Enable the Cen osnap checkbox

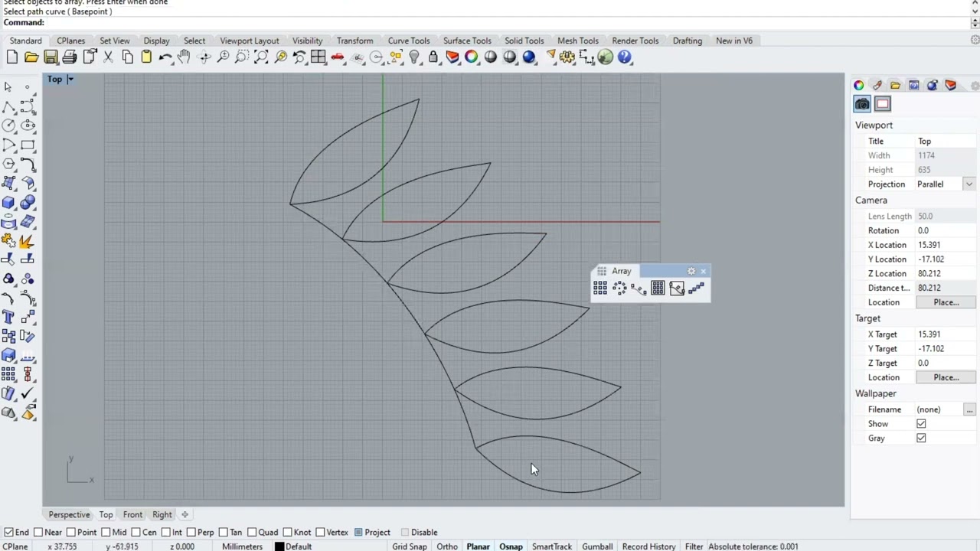[x=135, y=533]
